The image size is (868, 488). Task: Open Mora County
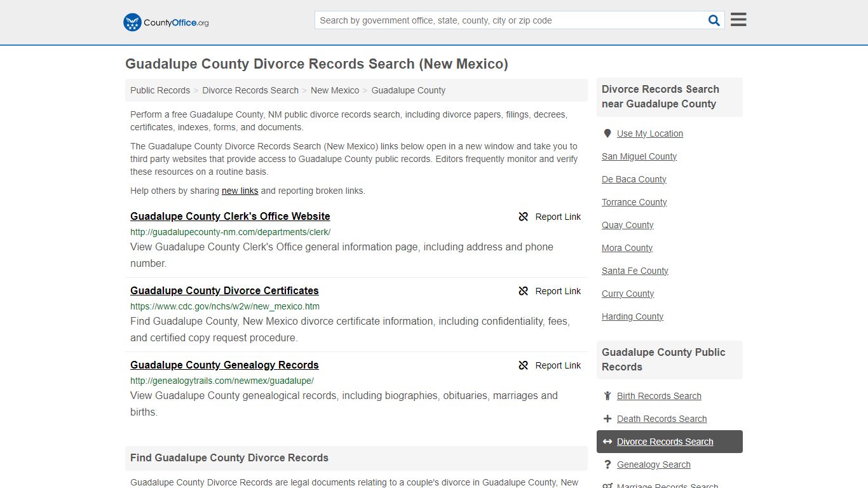pos(627,248)
